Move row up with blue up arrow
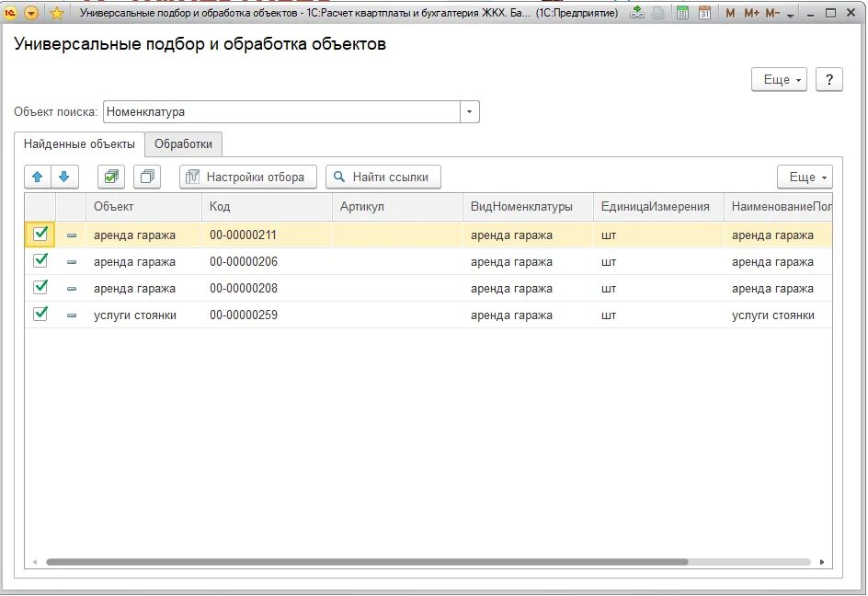Viewport: 868px width, 596px height. [38, 177]
